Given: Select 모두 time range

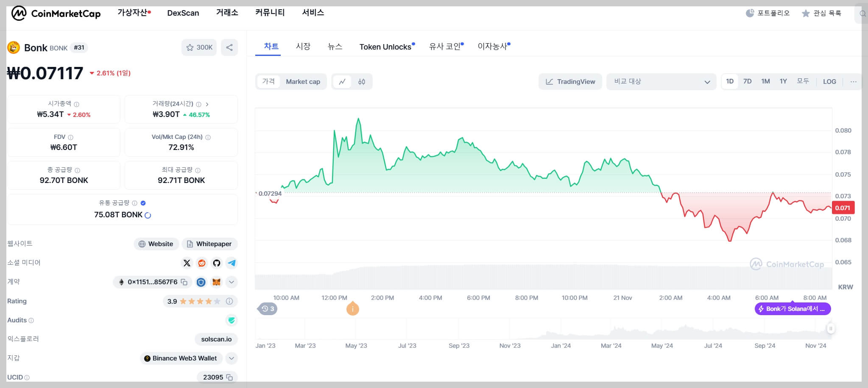Looking at the screenshot, I should coord(803,81).
